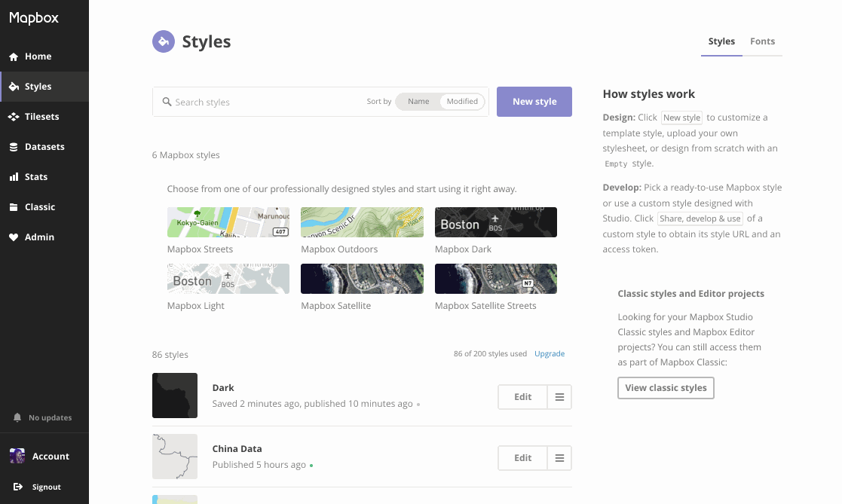Click the 'Mapbox Outdoors' label
Viewport: 842px width, 504px height.
tap(339, 249)
